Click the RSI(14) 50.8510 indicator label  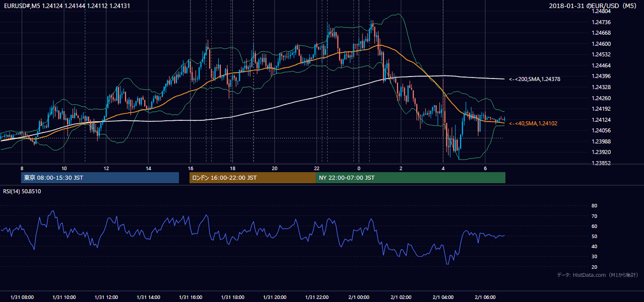[22, 191]
